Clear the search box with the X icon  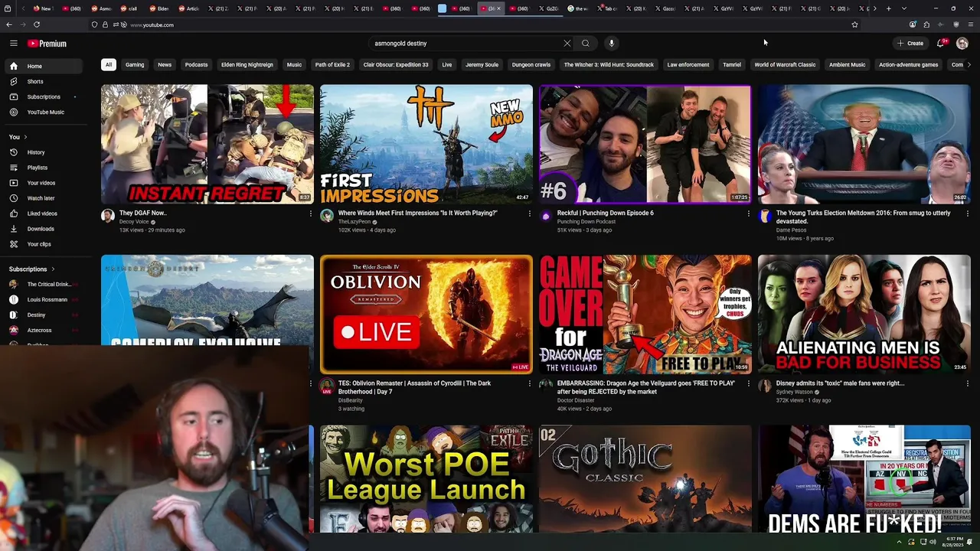pyautogui.click(x=567, y=44)
